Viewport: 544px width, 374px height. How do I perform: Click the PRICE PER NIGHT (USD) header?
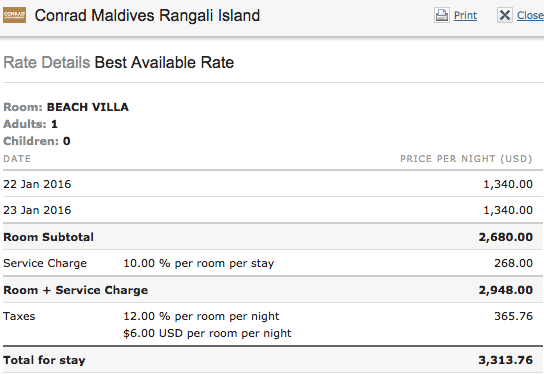coord(466,159)
